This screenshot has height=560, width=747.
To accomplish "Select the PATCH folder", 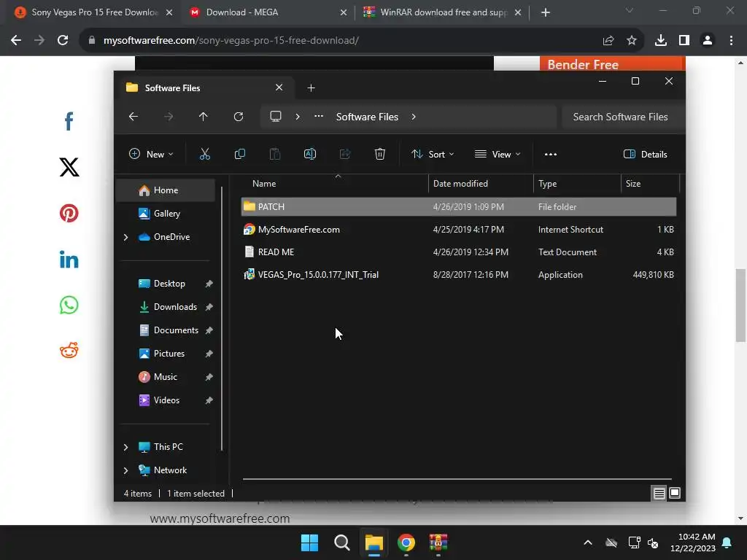I will pos(458,206).
